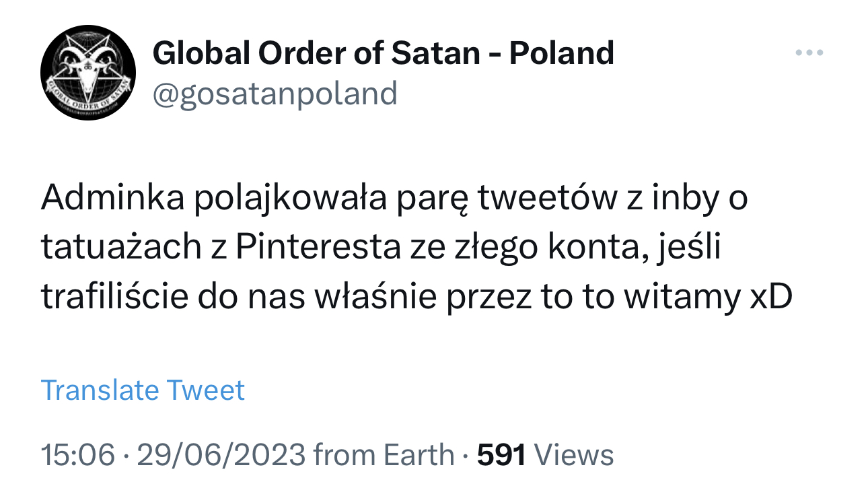Click the Global Order of Satan profile avatar

(x=88, y=73)
